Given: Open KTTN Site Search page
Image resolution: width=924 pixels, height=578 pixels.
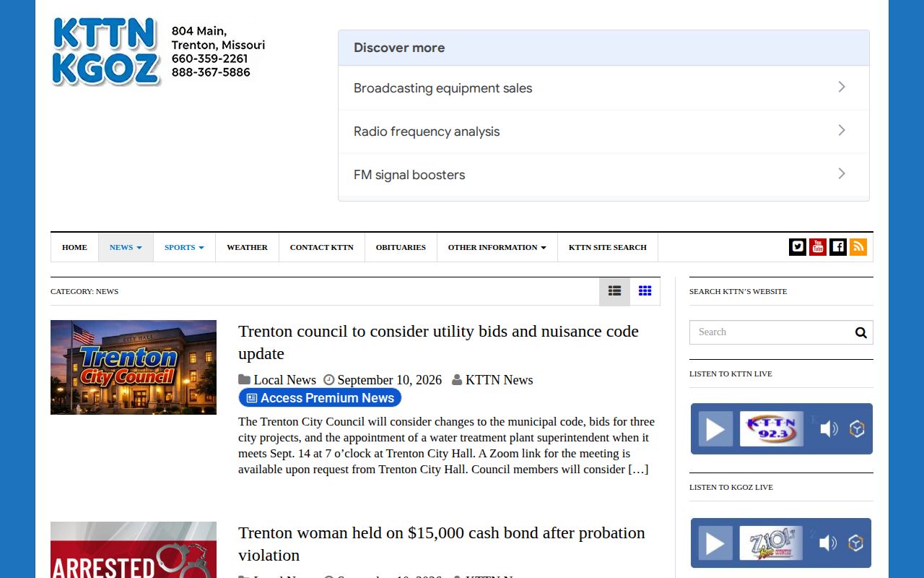Looking at the screenshot, I should pos(608,247).
